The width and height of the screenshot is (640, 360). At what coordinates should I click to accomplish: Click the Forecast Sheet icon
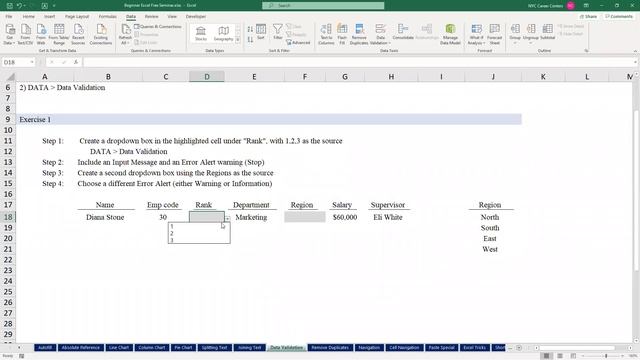(494, 34)
